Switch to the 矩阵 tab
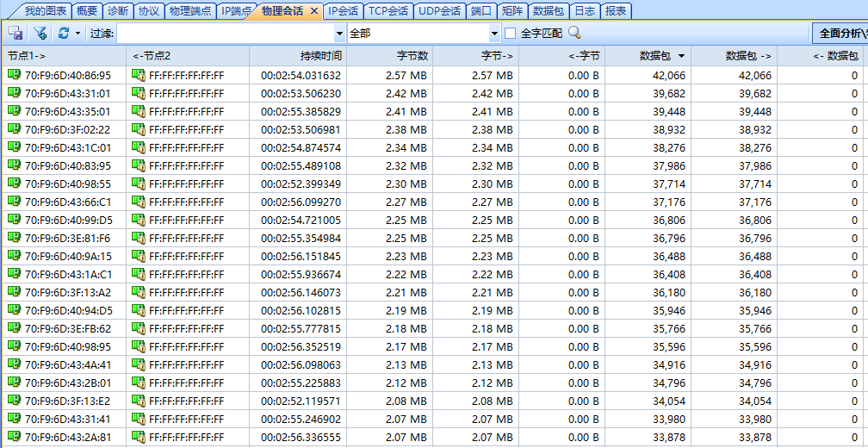 512,10
